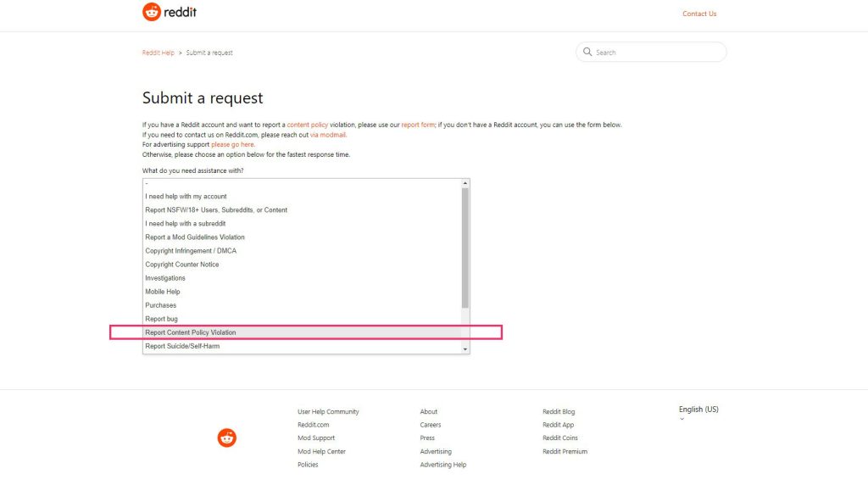This screenshot has height=485, width=868.
Task: Select 'Report bug' in the list
Action: click(161, 319)
